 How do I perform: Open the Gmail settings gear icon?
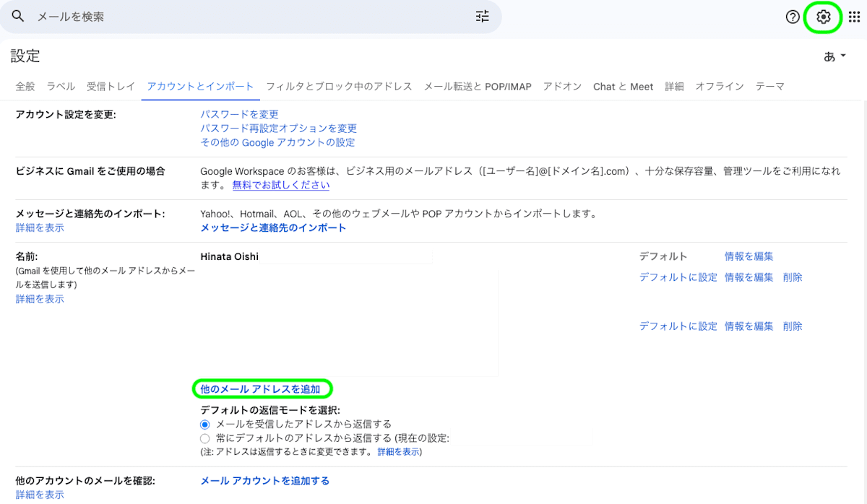[x=822, y=17]
